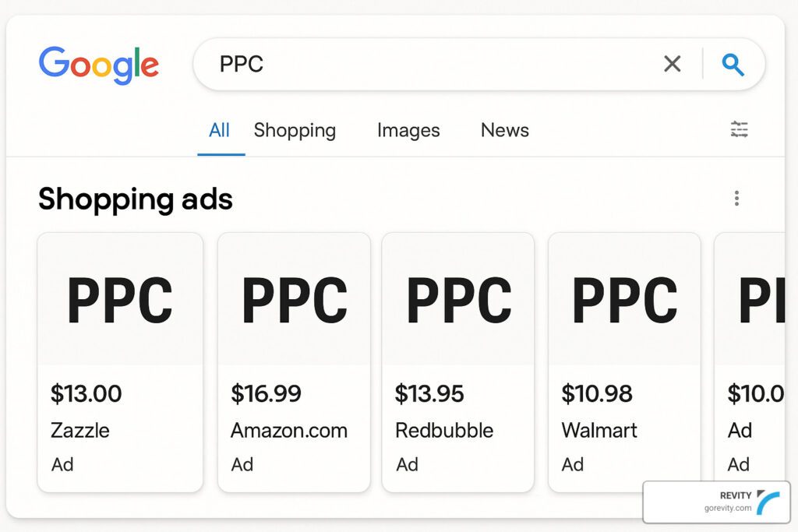Open the search filters sliders icon
798x532 pixels.
(x=739, y=129)
